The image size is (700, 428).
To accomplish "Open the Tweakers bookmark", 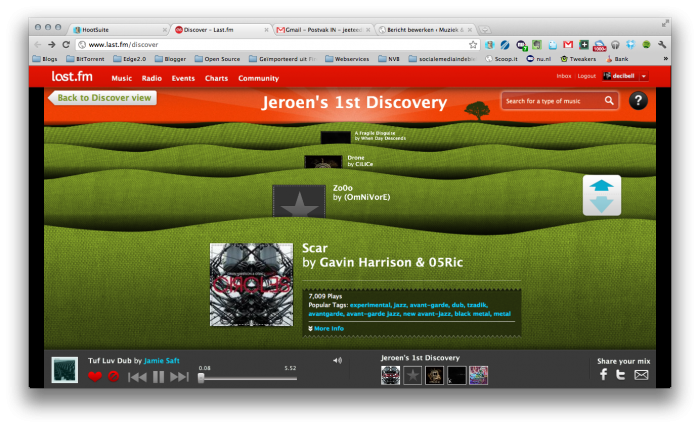I will pos(578,58).
